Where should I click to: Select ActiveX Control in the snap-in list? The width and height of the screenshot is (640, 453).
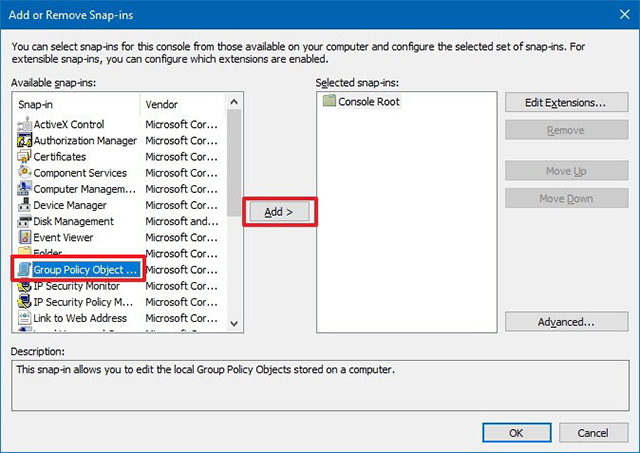[x=69, y=124]
